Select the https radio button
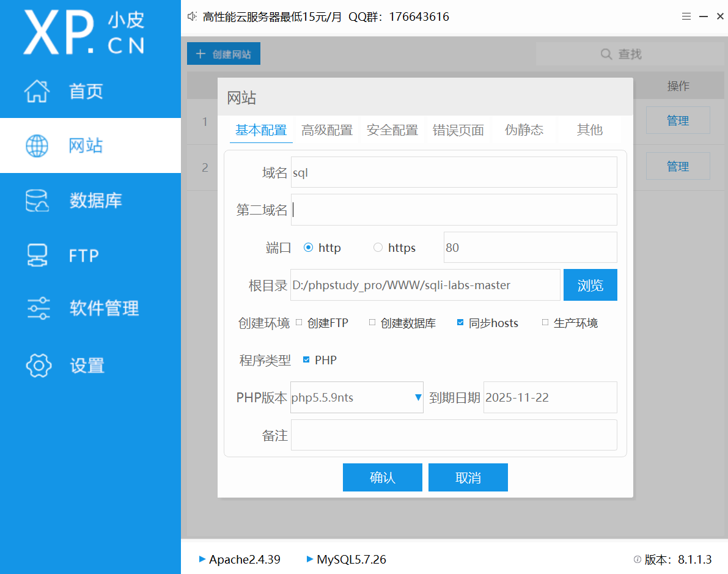This screenshot has height=574, width=728. [378, 247]
